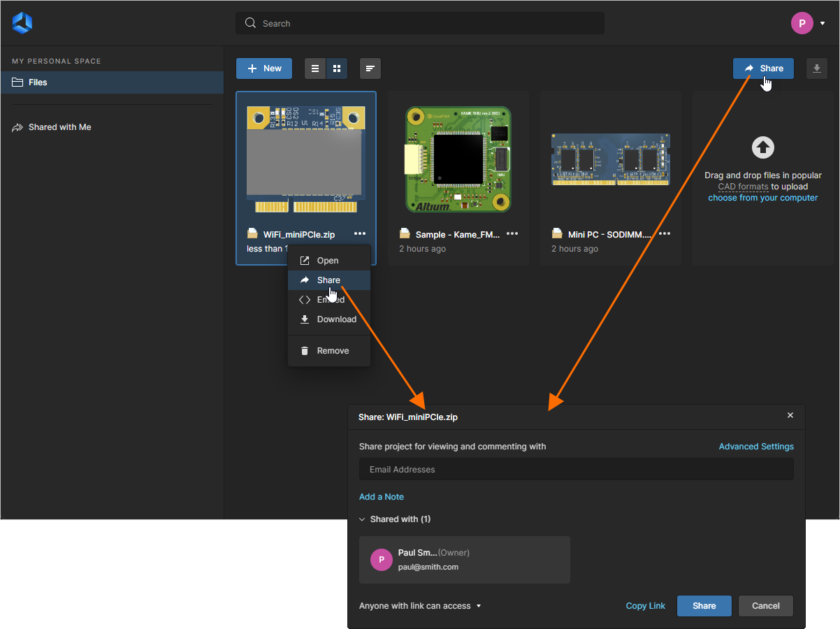Viewport: 840px width, 629px height.
Task: Open more options for Mini PC - SODIMM file
Action: tap(664, 233)
